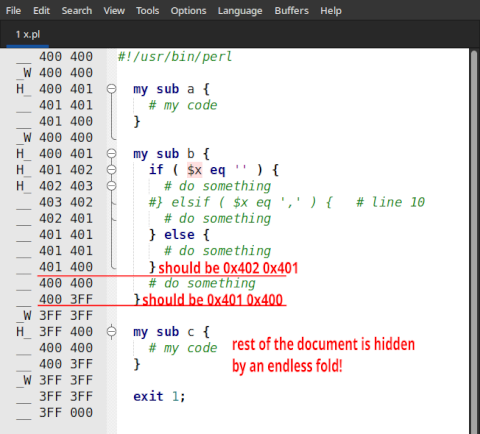Viewport: 480px width, 434px height.
Task: Click the highlighted '$x' variable in the if line
Action: pos(194,170)
